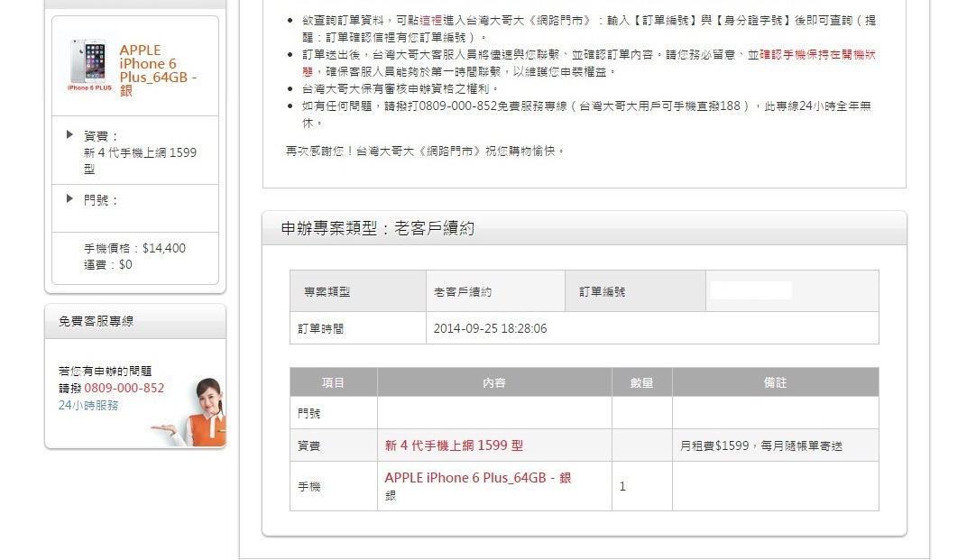Click the 門號 row label in order table

[x=333, y=413]
